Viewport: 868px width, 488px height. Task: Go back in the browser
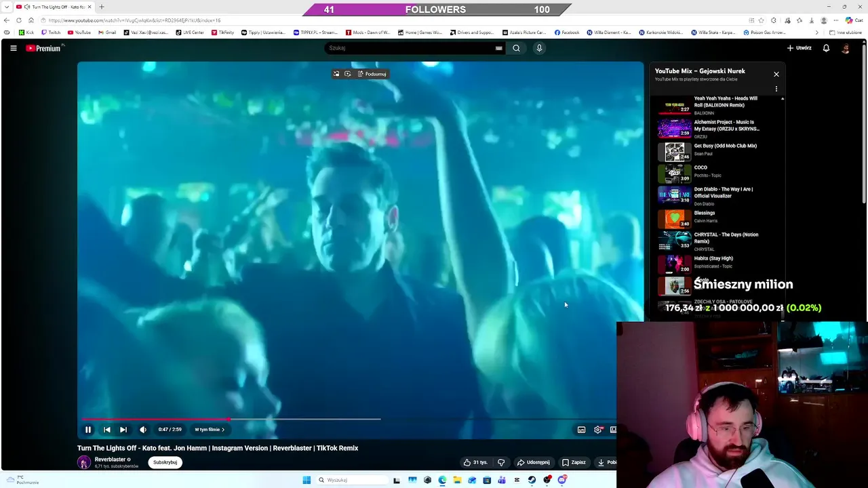click(x=7, y=20)
